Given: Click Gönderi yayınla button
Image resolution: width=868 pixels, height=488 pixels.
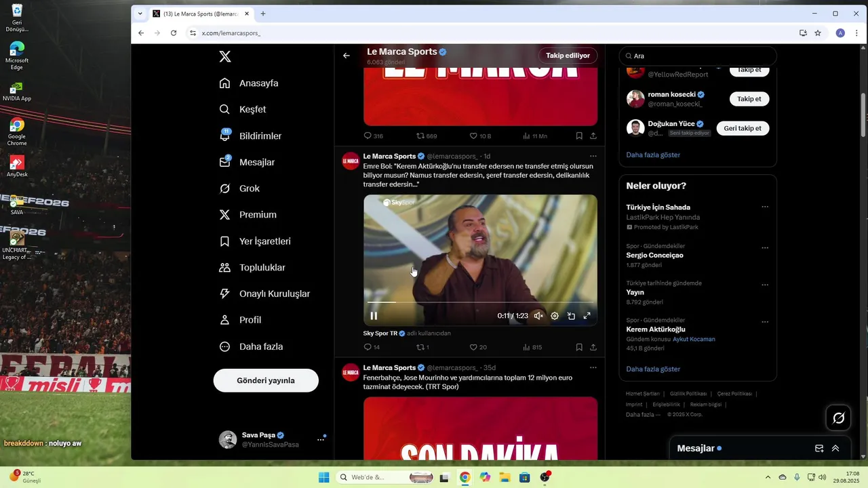Looking at the screenshot, I should coord(266,380).
